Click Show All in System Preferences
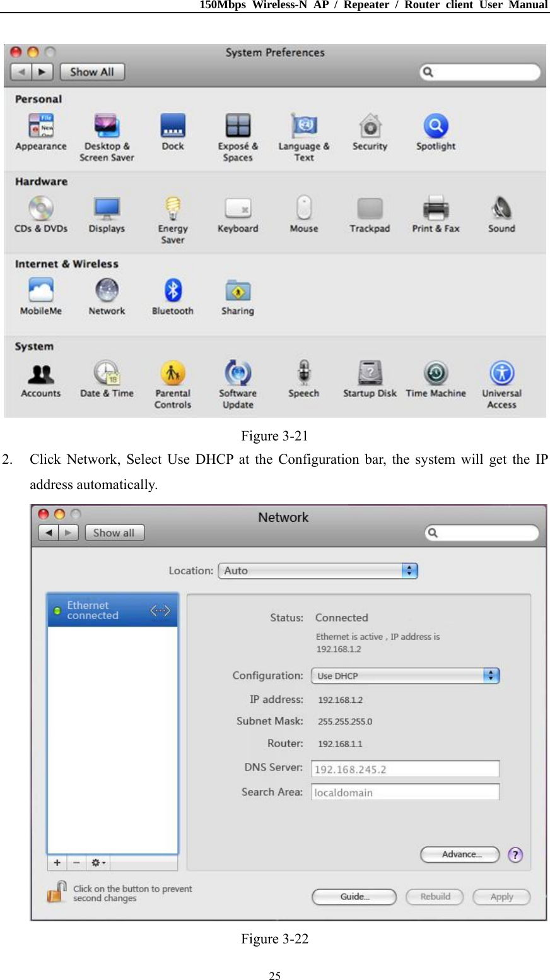 point(92,71)
